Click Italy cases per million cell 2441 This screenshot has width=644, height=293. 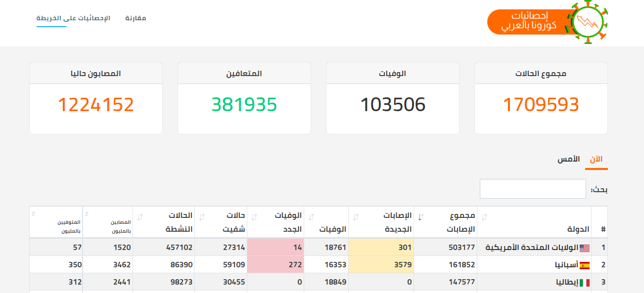(x=108, y=282)
